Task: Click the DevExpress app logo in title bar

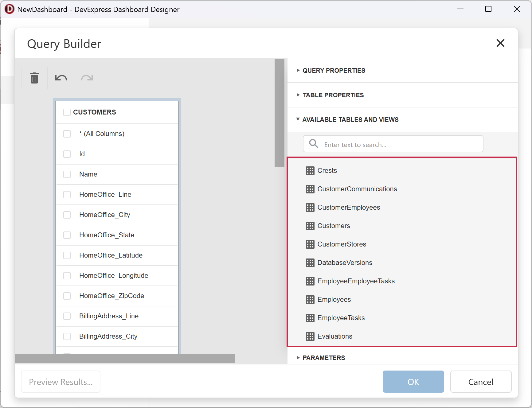Action: pos(10,9)
